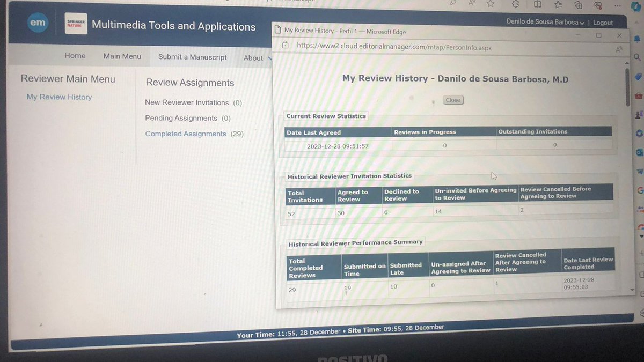Click the Close button in the popup
The height and width of the screenshot is (362, 644).
[452, 100]
